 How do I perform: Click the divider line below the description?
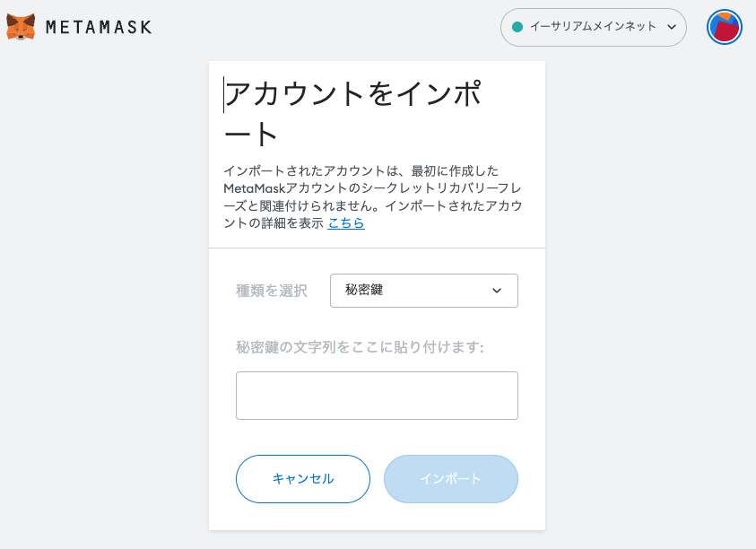point(377,248)
